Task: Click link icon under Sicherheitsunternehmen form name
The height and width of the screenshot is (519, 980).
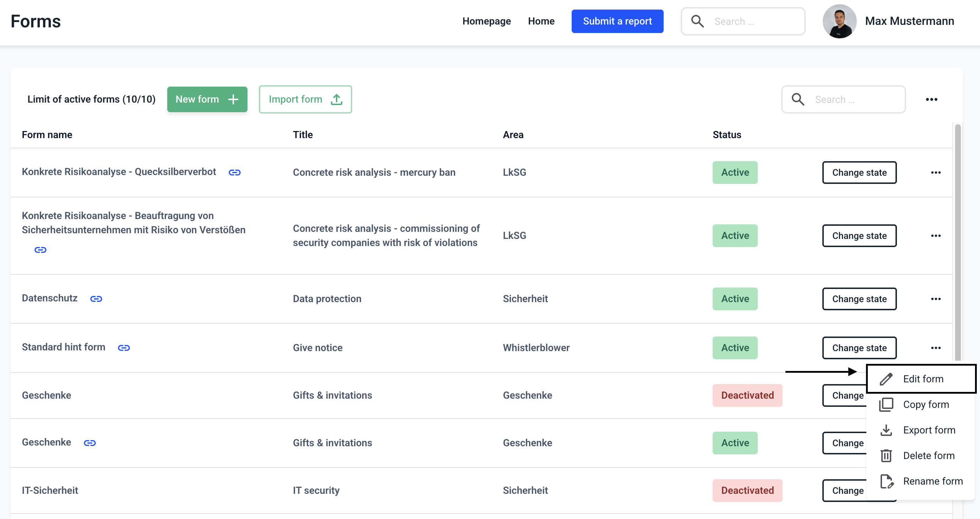Action: point(40,250)
